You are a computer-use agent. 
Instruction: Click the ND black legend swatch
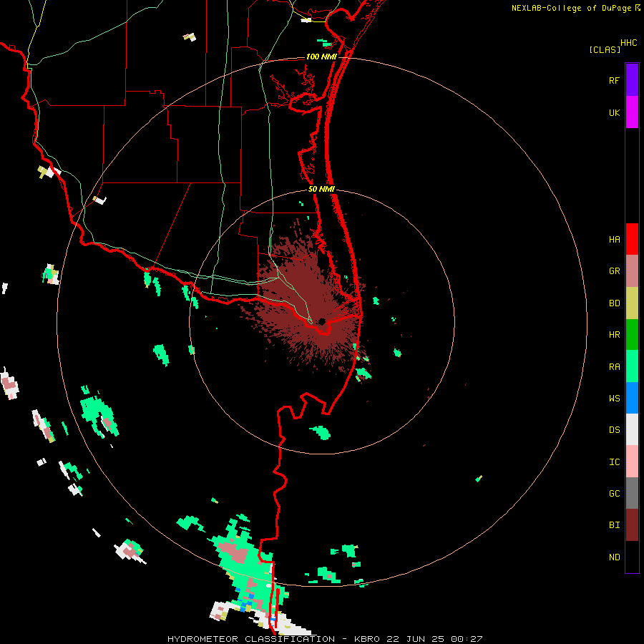click(x=632, y=557)
